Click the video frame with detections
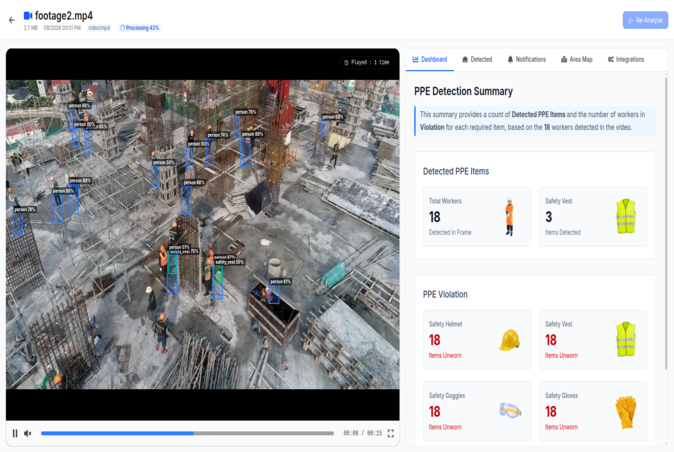This screenshot has width=674, height=452. [202, 235]
